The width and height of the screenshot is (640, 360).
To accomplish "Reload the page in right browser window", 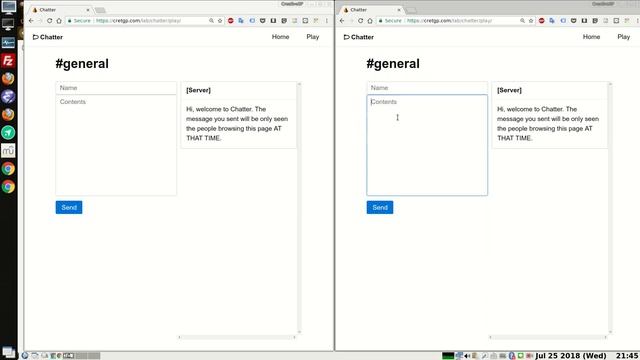I will pyautogui.click(x=360, y=20).
